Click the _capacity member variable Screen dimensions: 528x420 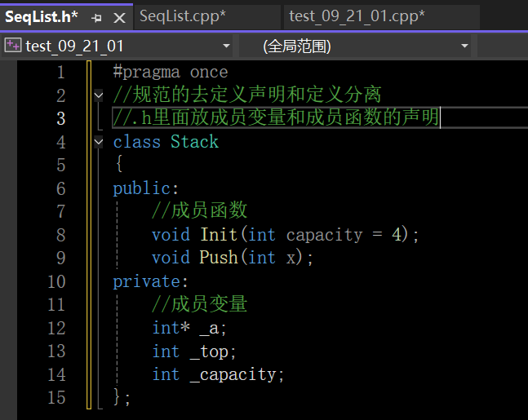(x=237, y=374)
